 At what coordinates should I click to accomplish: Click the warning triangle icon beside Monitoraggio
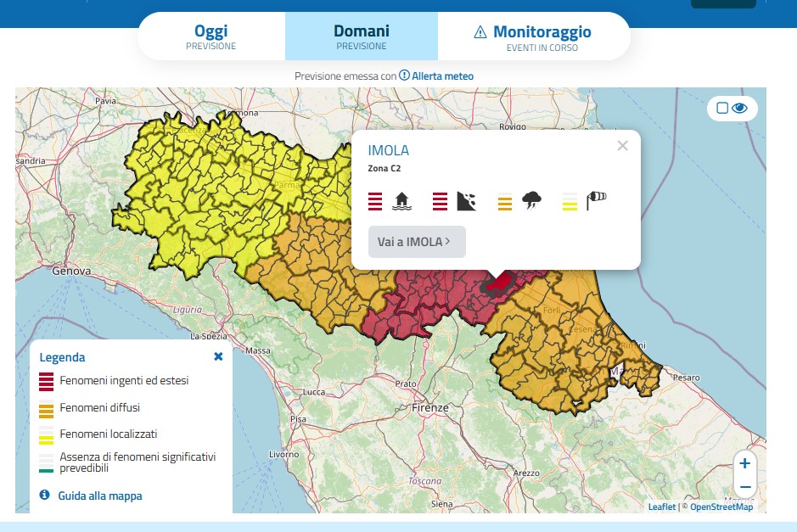(480, 32)
